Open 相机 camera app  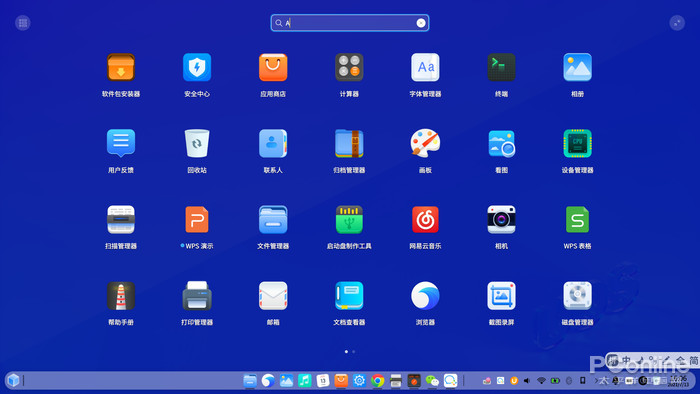pyautogui.click(x=501, y=220)
